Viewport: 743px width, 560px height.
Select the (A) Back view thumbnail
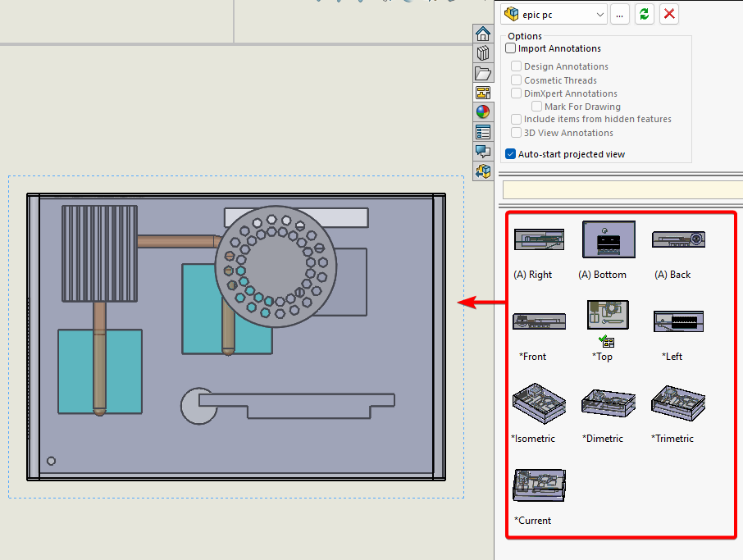pyautogui.click(x=678, y=239)
